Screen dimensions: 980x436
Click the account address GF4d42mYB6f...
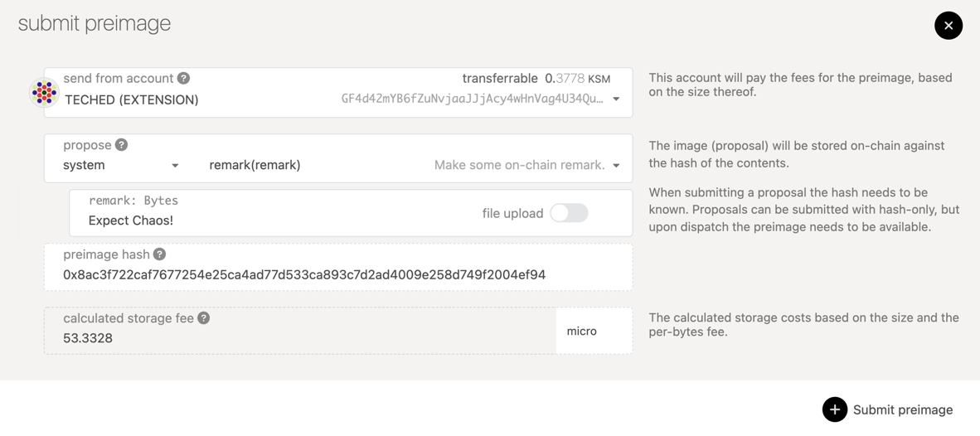click(x=472, y=99)
